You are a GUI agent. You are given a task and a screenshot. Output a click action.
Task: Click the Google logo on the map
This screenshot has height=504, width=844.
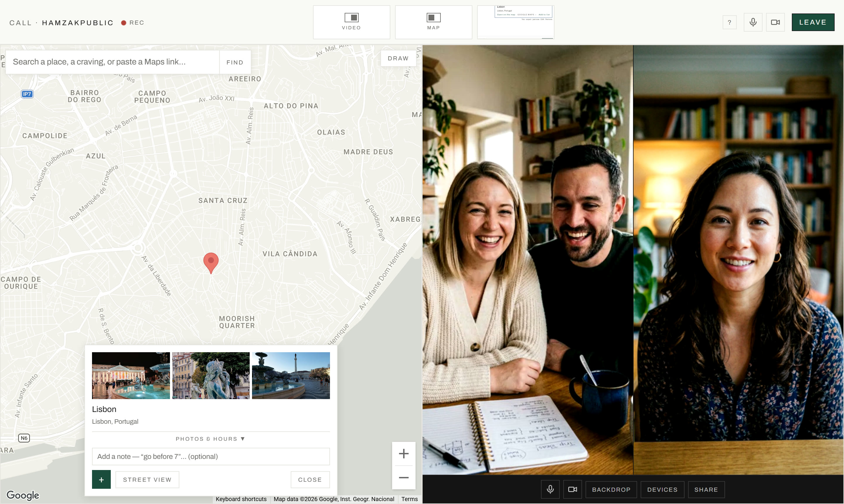pyautogui.click(x=23, y=495)
